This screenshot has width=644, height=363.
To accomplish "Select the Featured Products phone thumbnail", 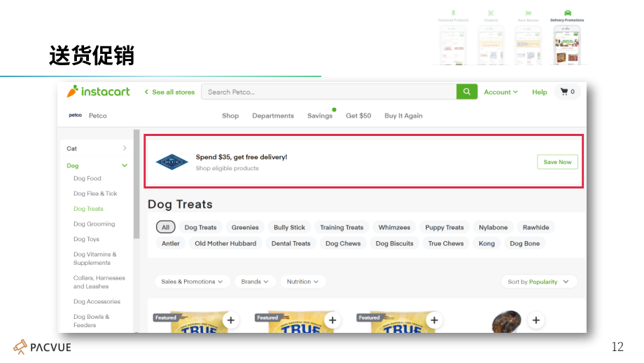I will [x=453, y=46].
